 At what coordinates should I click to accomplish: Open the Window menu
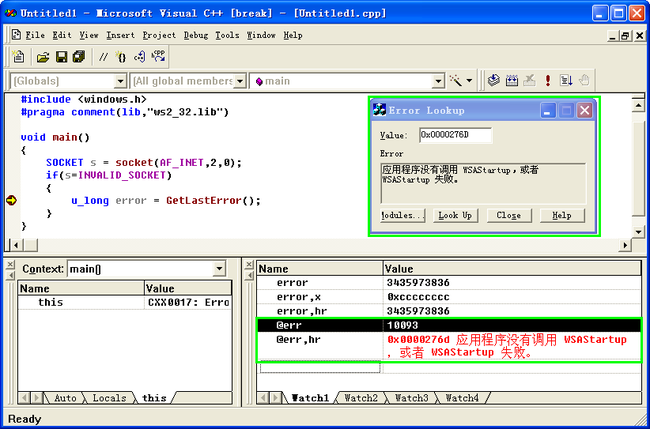[x=261, y=35]
